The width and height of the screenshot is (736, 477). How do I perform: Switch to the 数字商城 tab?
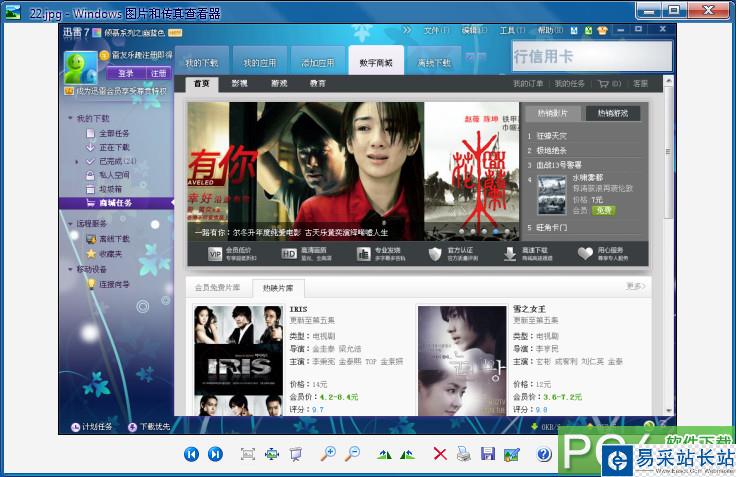[x=376, y=62]
